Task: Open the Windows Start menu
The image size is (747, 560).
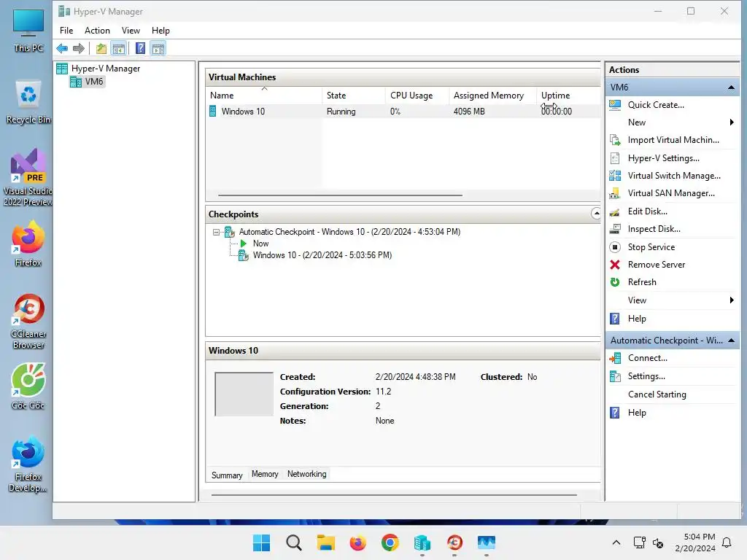Action: [261, 542]
